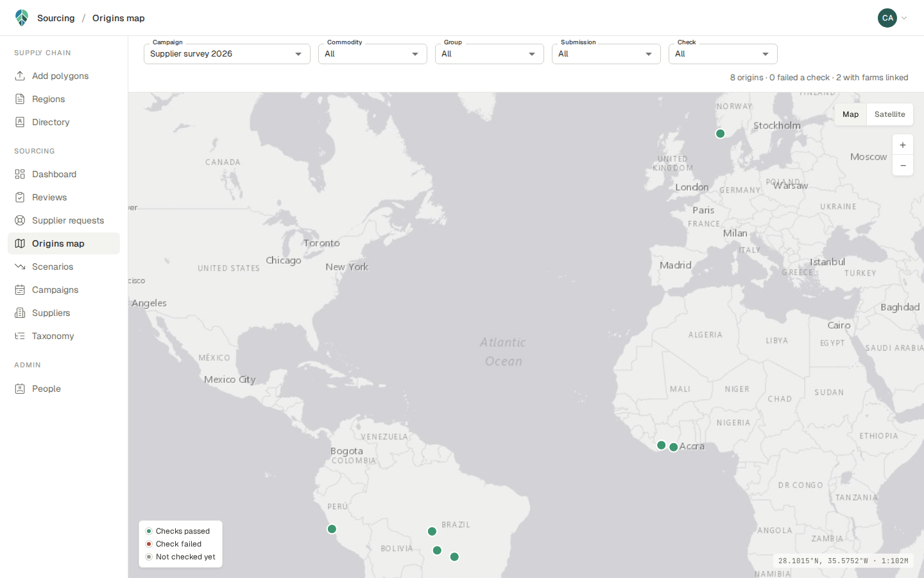The image size is (924, 578).
Task: Select the origin marker in Norway
Action: point(720,134)
